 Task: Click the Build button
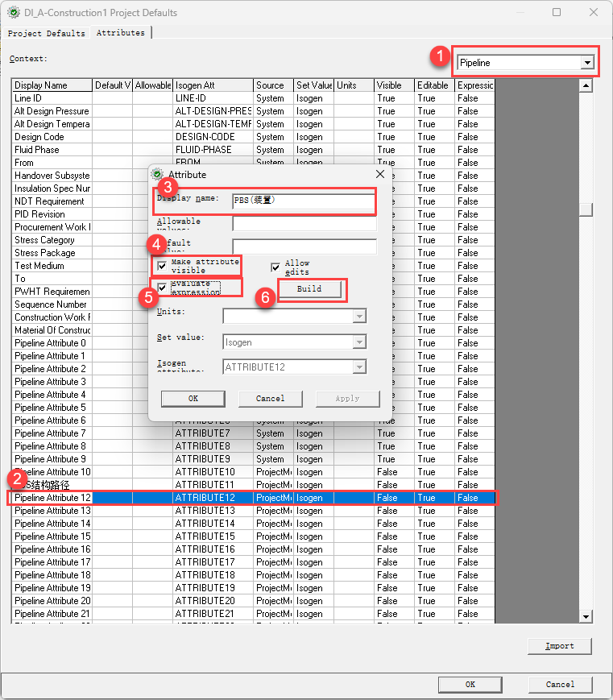[x=309, y=289]
